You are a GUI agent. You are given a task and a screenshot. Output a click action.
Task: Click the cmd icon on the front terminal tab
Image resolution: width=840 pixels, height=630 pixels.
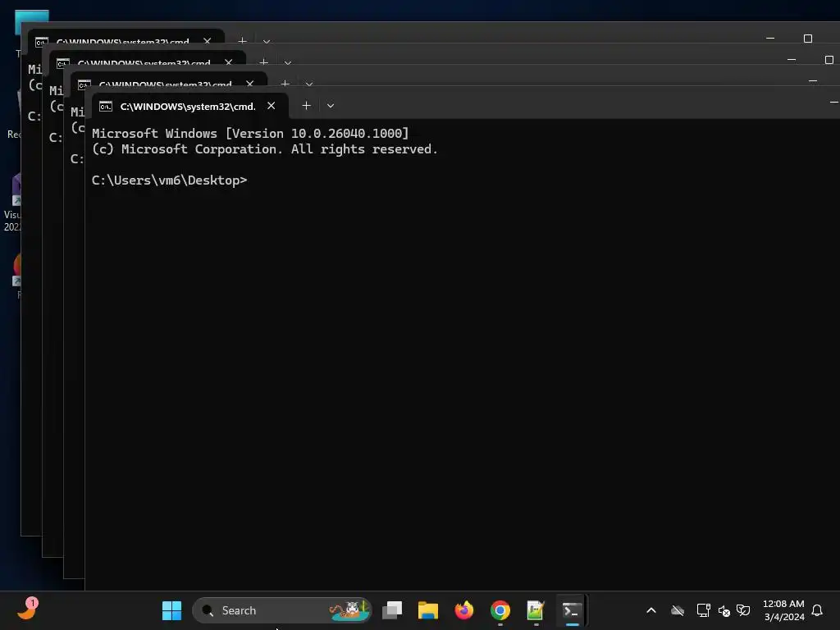(x=106, y=106)
